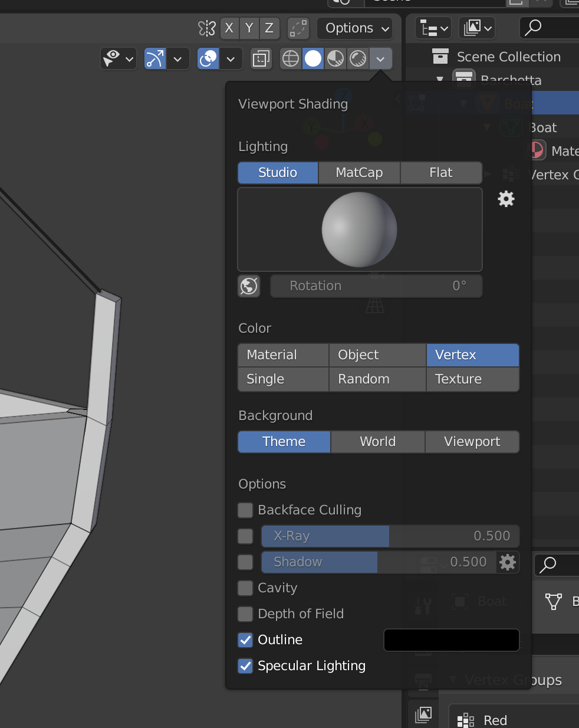The width and height of the screenshot is (579, 728).
Task: Close the viewport shading dropdown arrow
Action: (x=381, y=58)
